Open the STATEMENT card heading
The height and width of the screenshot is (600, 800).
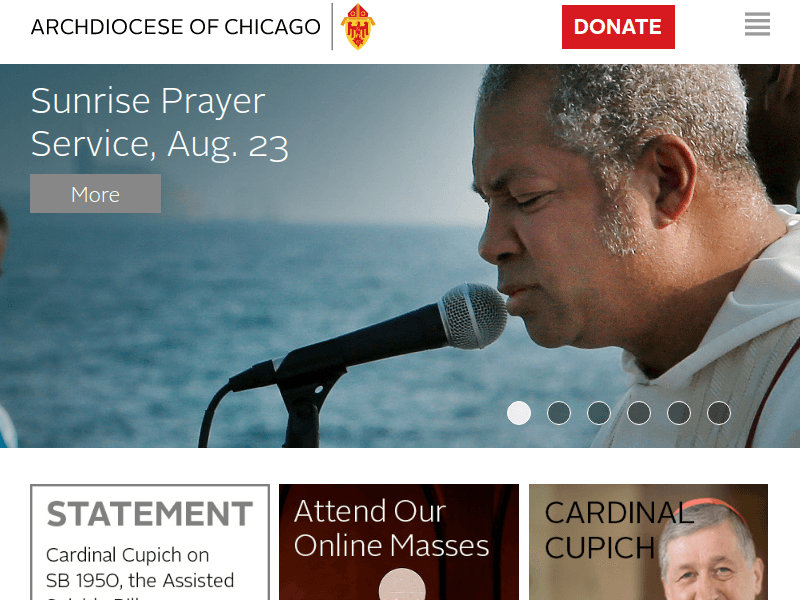[x=149, y=513]
